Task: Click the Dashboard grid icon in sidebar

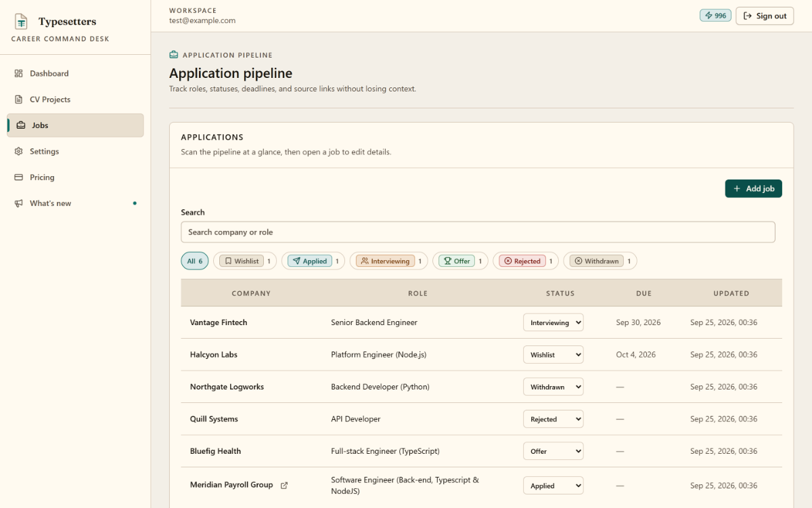Action: [18, 73]
